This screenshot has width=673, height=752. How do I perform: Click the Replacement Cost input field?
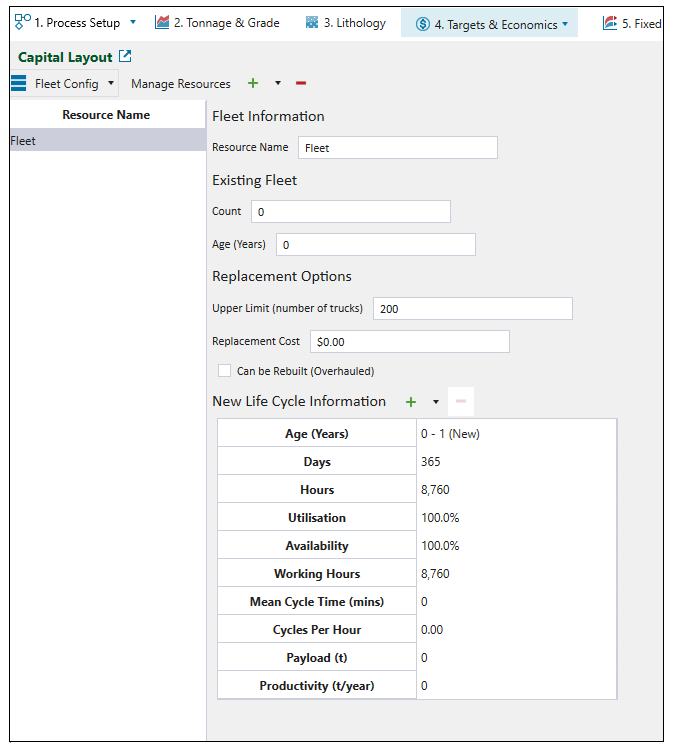click(x=409, y=342)
